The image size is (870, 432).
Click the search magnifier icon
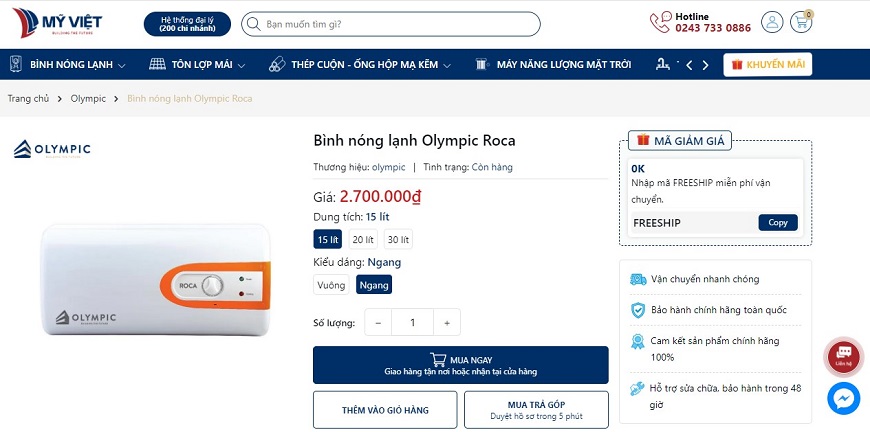pyautogui.click(x=255, y=24)
